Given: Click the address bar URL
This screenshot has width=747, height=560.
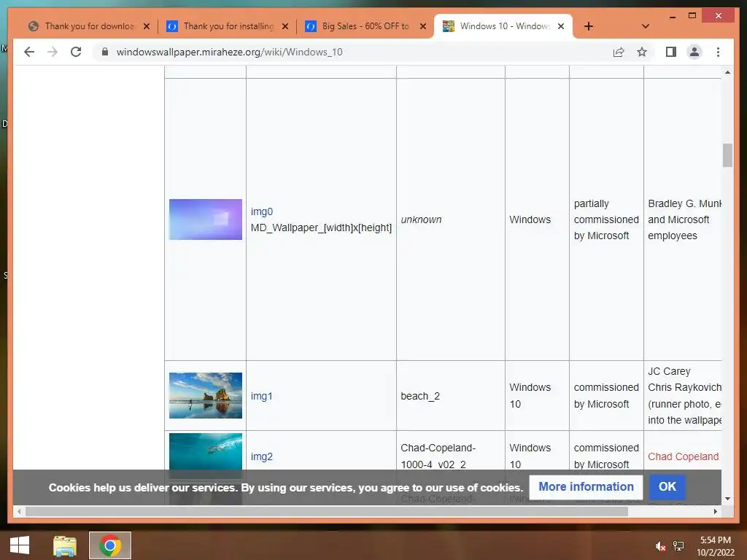Looking at the screenshot, I should click(x=229, y=52).
